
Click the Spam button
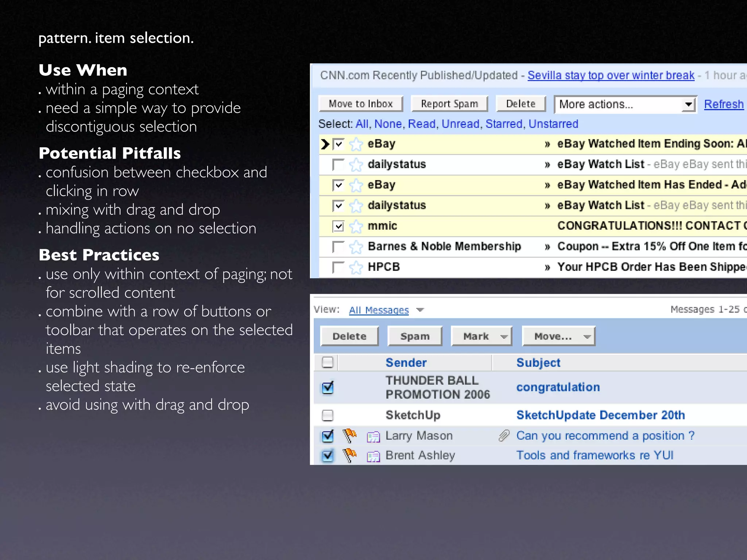point(415,336)
